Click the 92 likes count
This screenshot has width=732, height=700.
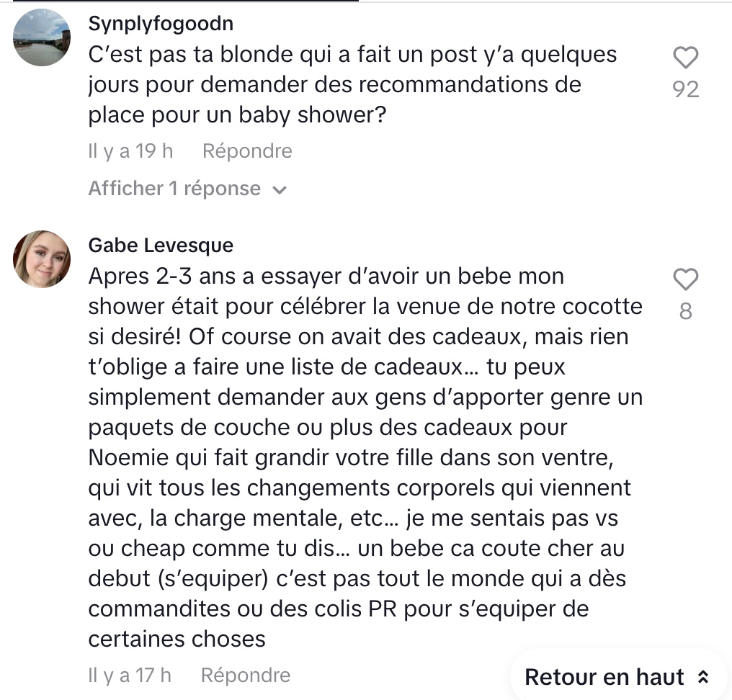[685, 89]
